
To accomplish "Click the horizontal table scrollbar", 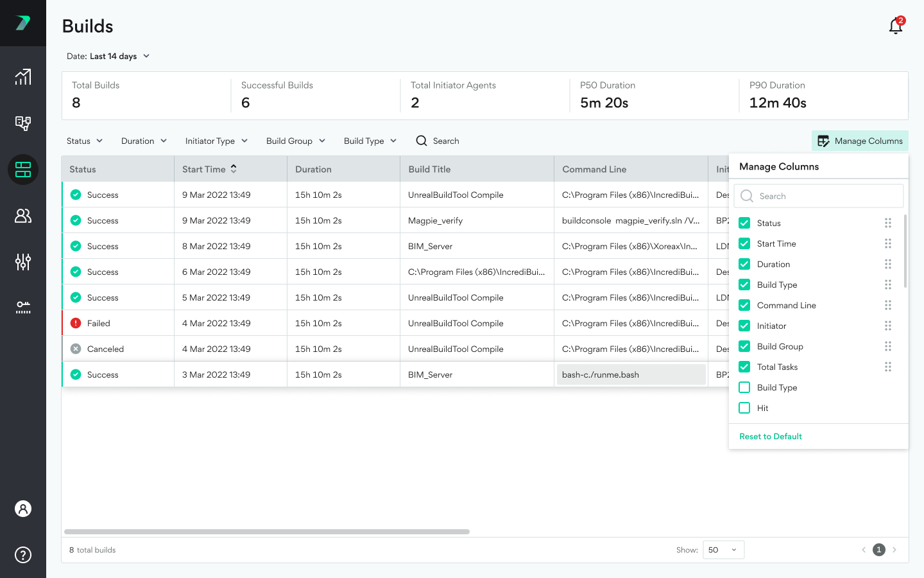I will click(267, 532).
